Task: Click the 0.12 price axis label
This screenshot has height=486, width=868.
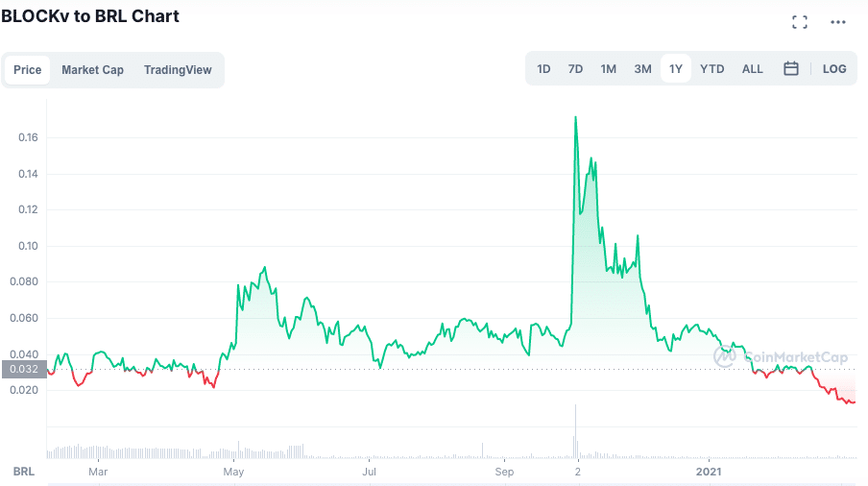Action: click(28, 209)
